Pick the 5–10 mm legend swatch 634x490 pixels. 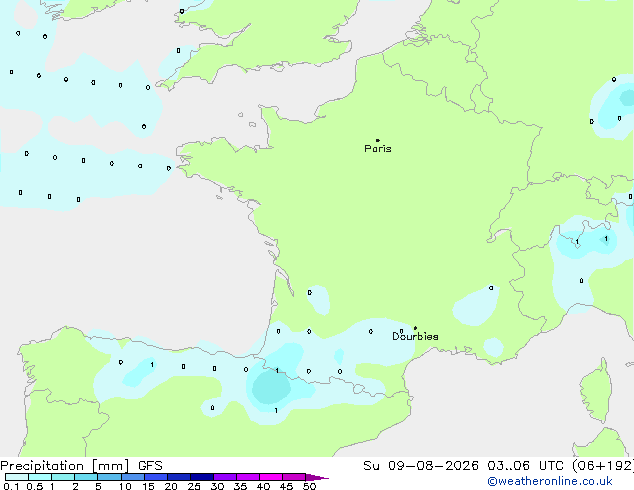tap(109, 477)
